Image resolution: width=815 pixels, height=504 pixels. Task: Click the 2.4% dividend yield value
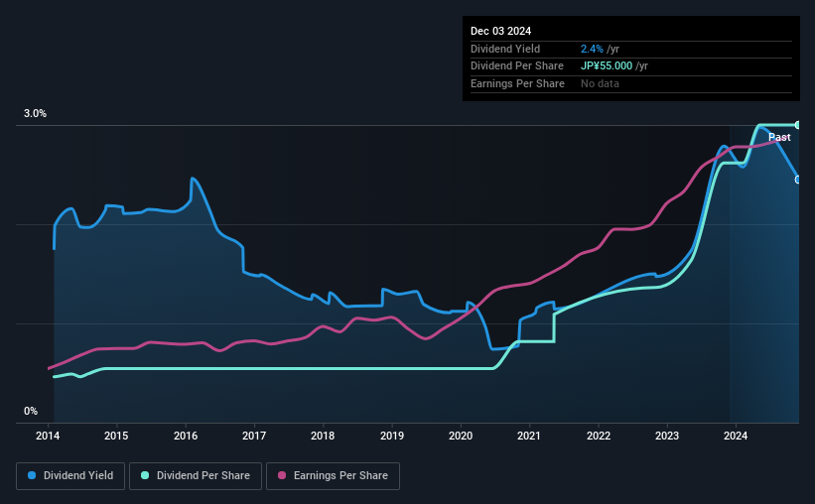(592, 49)
